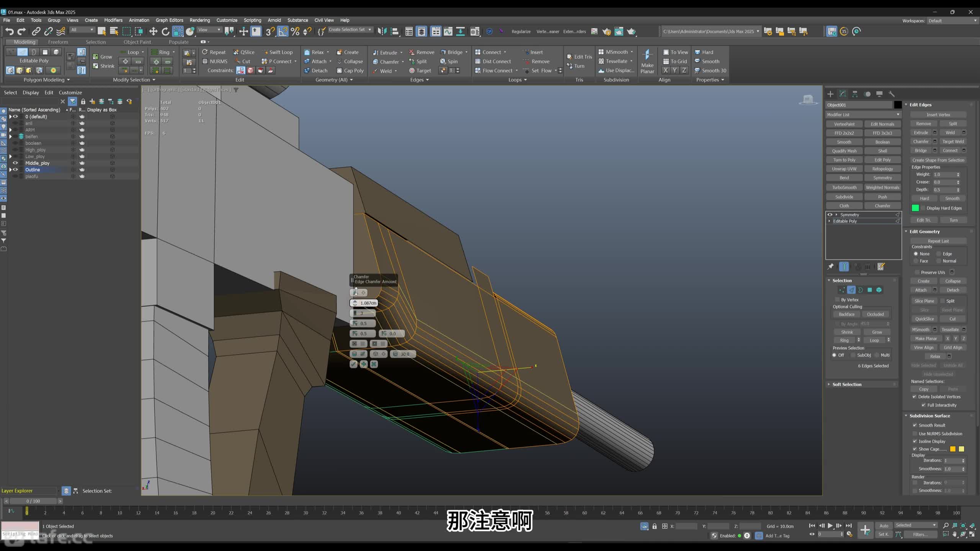
Task: Click the ViewCube in viewport corner
Action: click(x=808, y=100)
